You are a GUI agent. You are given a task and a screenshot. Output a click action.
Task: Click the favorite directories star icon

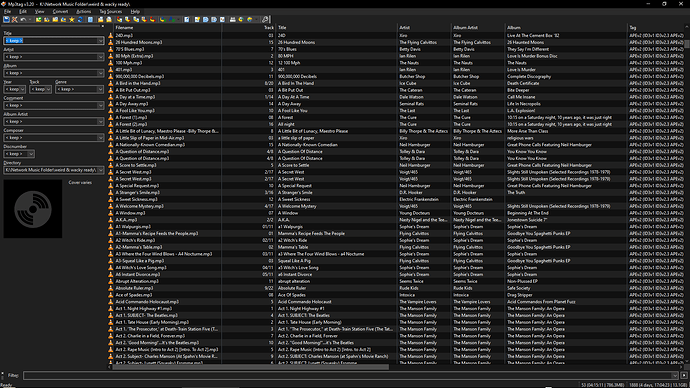click(x=72, y=19)
